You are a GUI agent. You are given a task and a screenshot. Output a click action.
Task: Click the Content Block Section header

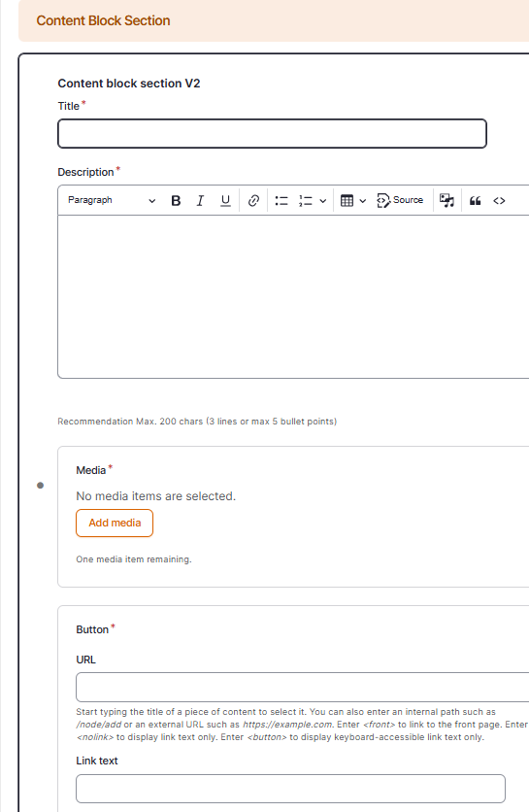point(103,20)
